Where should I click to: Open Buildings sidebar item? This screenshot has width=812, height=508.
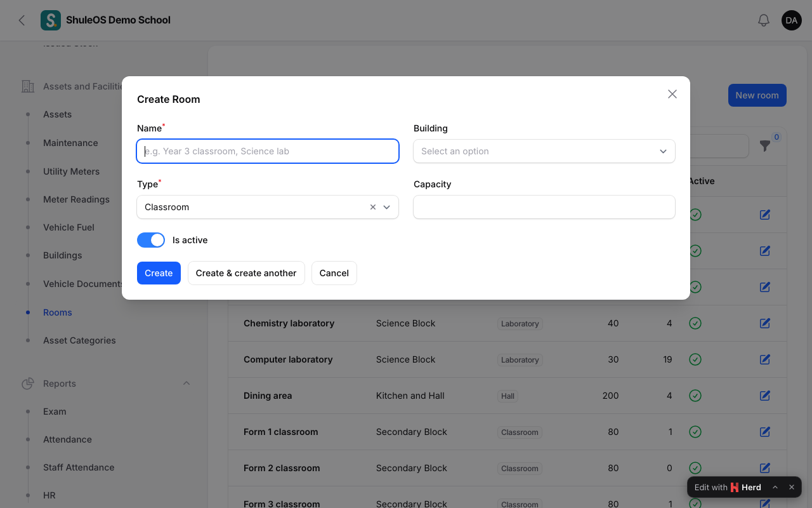tap(62, 255)
